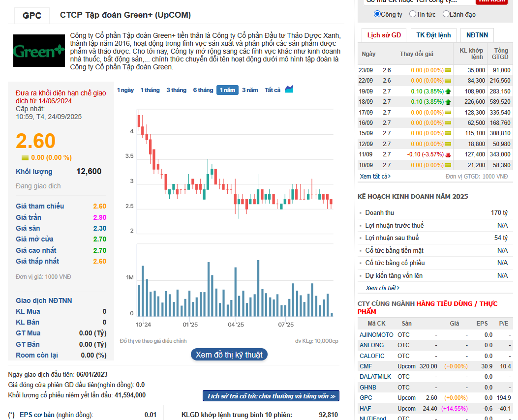Switch chart to 3 tháng range
This screenshot has width=518, height=420.
click(177, 90)
